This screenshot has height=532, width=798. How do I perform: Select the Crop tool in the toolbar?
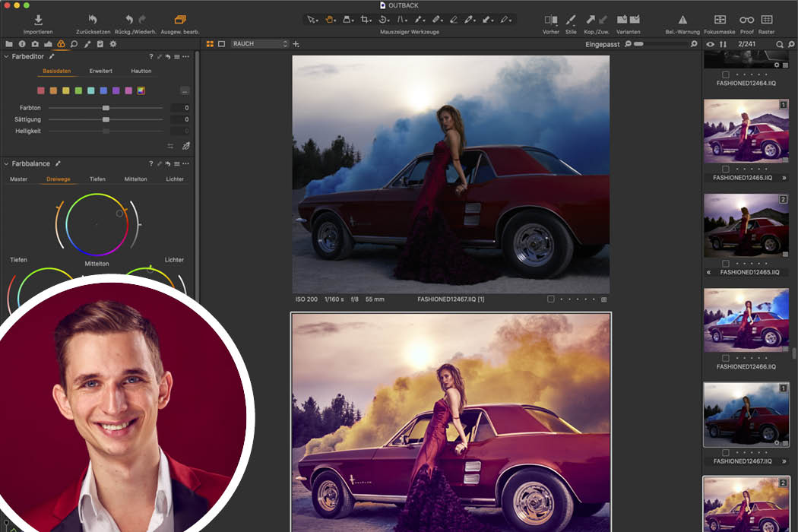tap(365, 21)
